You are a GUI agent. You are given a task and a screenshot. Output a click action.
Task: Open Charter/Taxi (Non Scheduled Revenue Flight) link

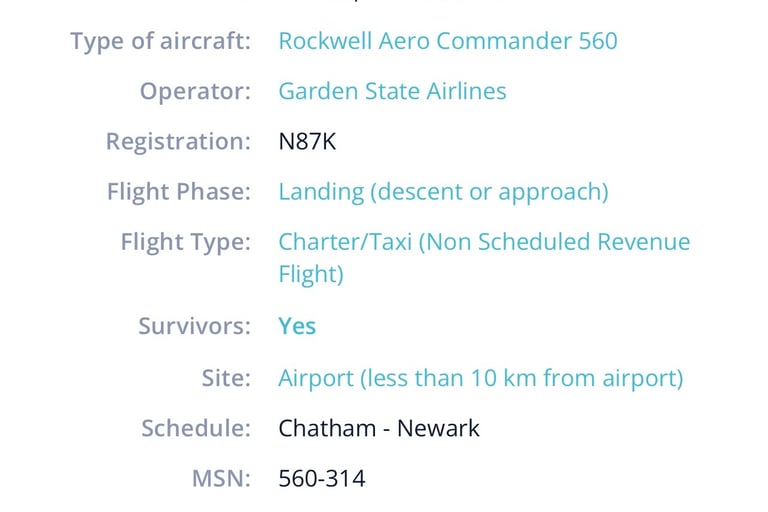(x=484, y=257)
